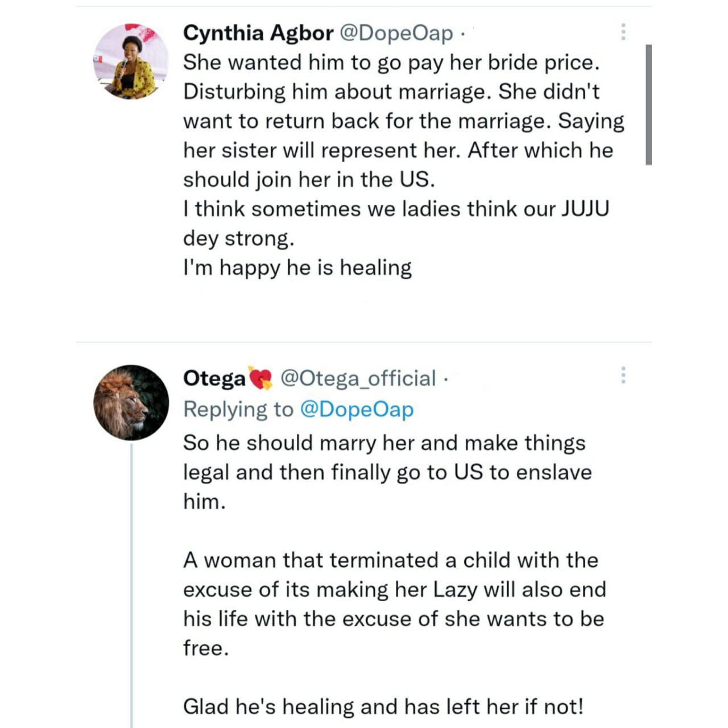728x728 pixels.
Task: Click the 'A woman that terminated a child' paragraph
Action: click(395, 604)
